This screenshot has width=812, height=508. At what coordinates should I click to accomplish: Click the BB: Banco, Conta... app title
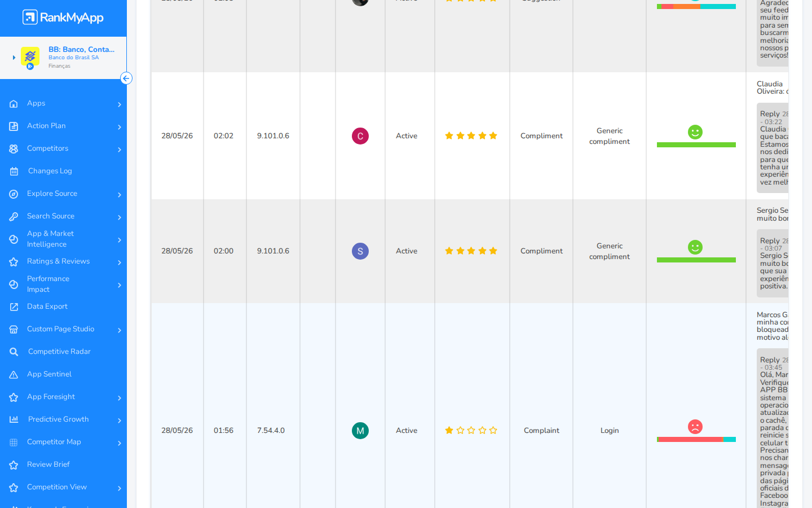point(81,49)
